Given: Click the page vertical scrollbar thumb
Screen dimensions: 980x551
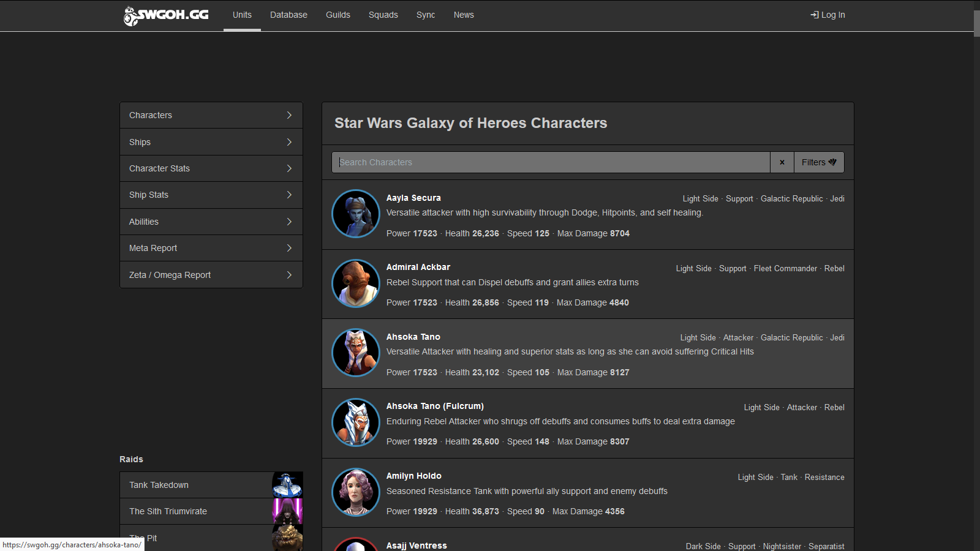Looking at the screenshot, I should pos(977,23).
